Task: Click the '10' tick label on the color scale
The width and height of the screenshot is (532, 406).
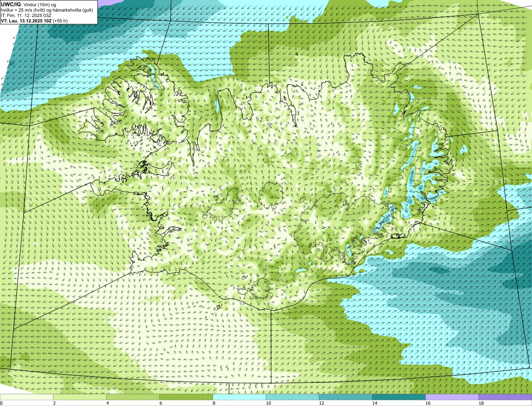Action: click(268, 403)
